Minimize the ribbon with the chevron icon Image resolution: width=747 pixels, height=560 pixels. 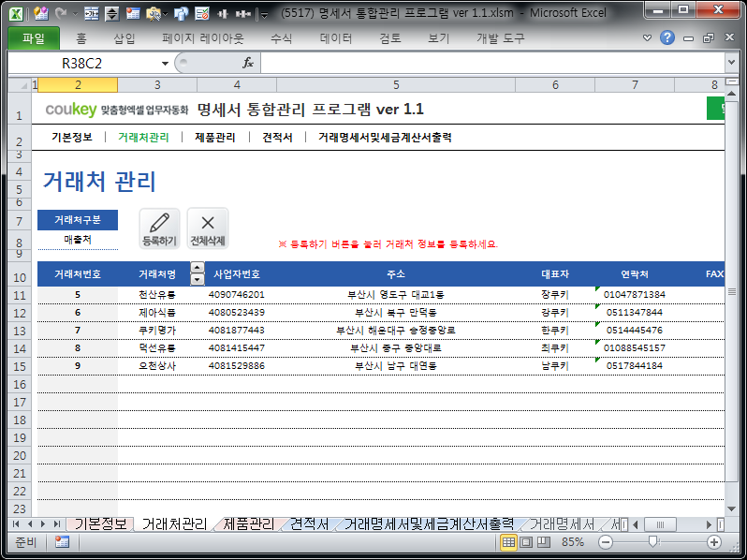647,37
